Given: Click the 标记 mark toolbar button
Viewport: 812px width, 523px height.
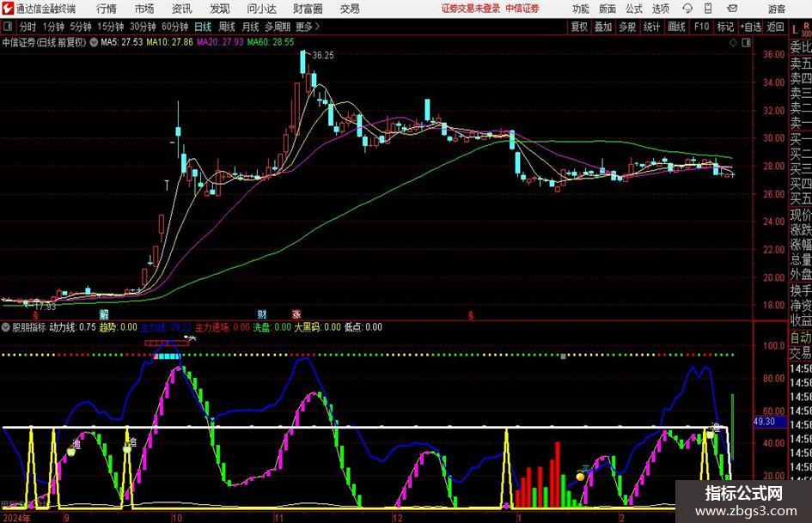Looking at the screenshot, I should [x=725, y=27].
